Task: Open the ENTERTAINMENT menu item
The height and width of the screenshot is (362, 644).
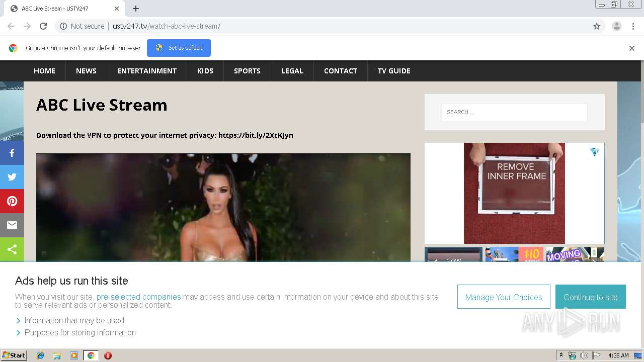Action: tap(147, 71)
